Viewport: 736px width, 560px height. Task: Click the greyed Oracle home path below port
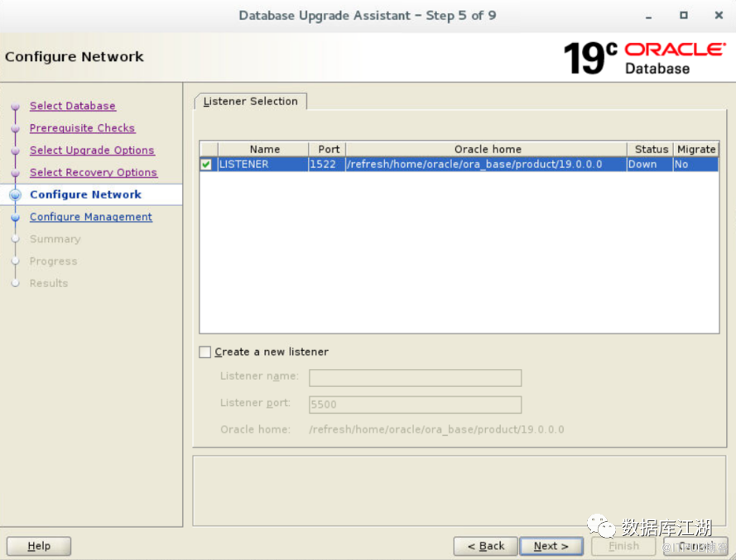click(436, 429)
